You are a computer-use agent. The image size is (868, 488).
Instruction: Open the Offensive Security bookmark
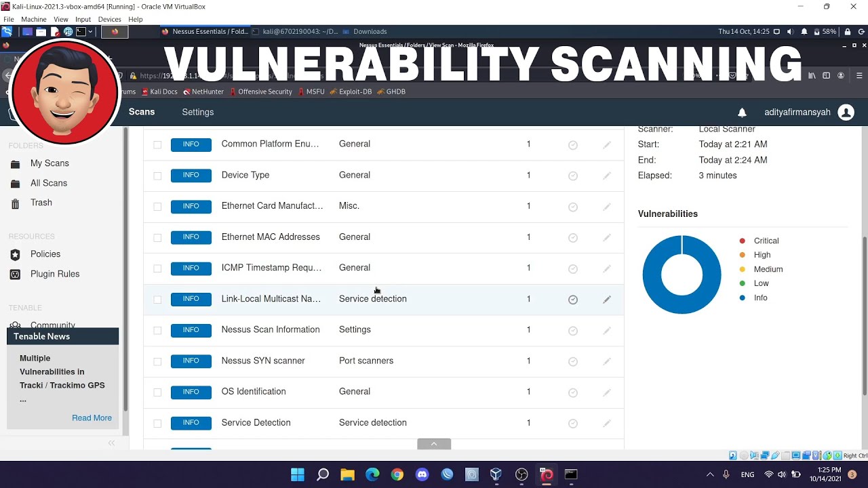(260, 91)
